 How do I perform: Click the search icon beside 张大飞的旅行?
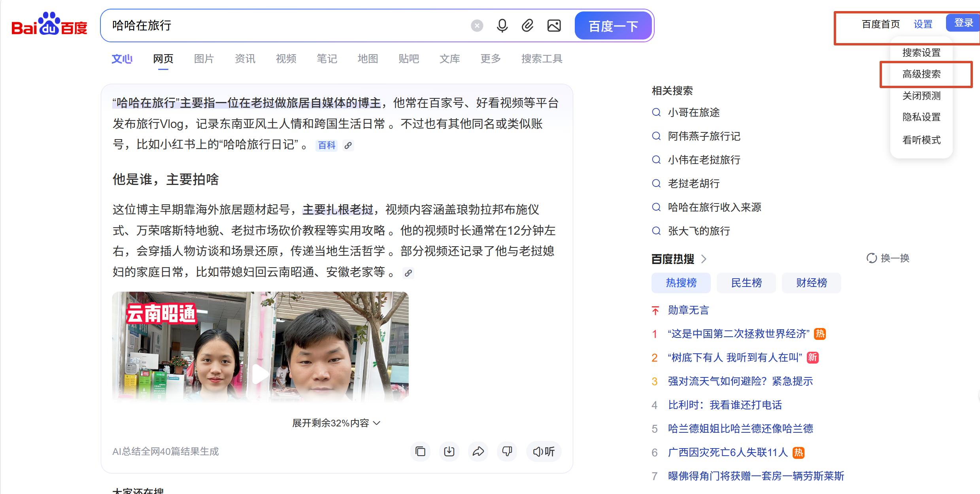656,231
